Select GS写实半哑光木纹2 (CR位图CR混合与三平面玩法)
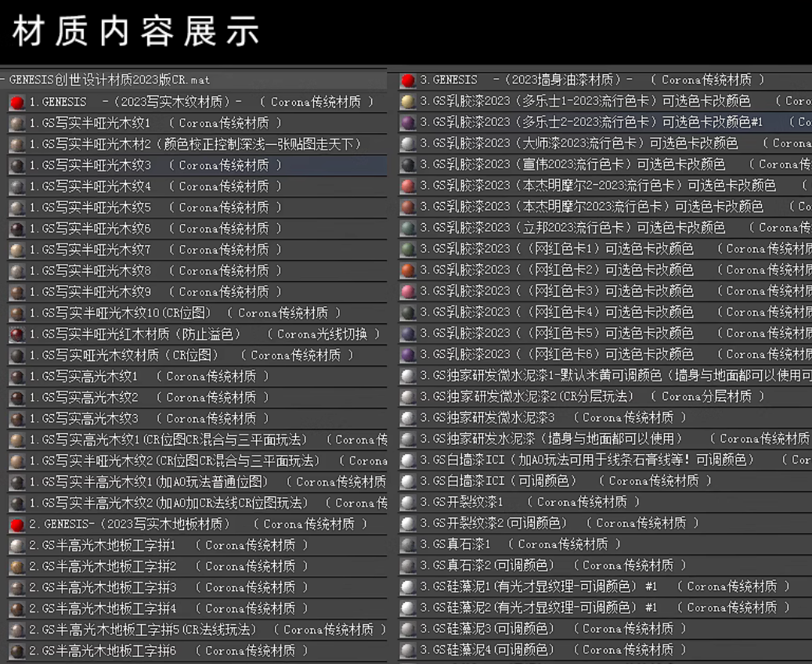The height and width of the screenshot is (664, 812). (197, 461)
